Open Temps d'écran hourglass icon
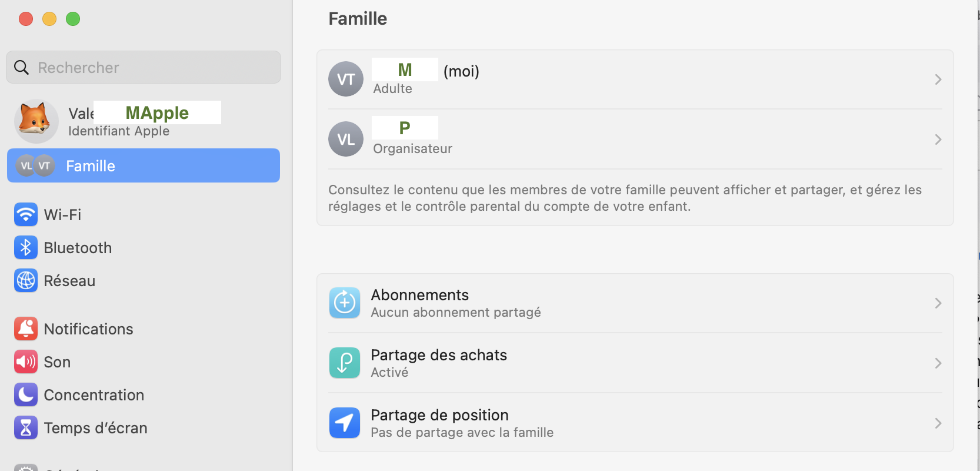The width and height of the screenshot is (980, 471). click(26, 428)
